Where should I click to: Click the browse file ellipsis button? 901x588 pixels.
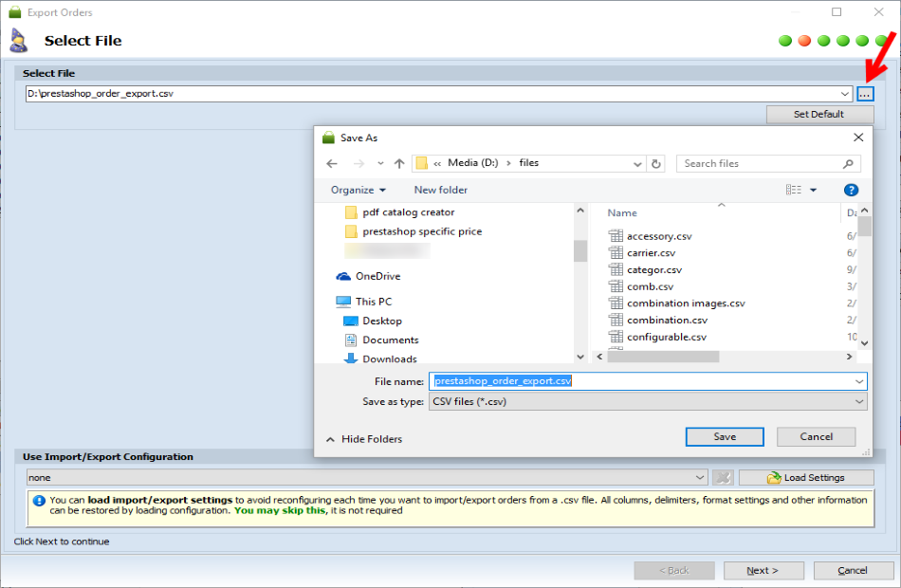(865, 94)
